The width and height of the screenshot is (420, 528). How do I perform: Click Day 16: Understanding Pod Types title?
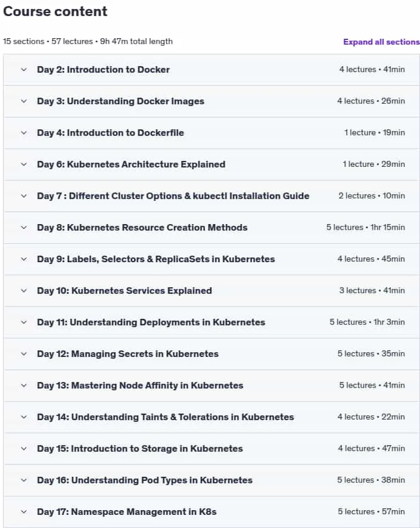point(145,480)
